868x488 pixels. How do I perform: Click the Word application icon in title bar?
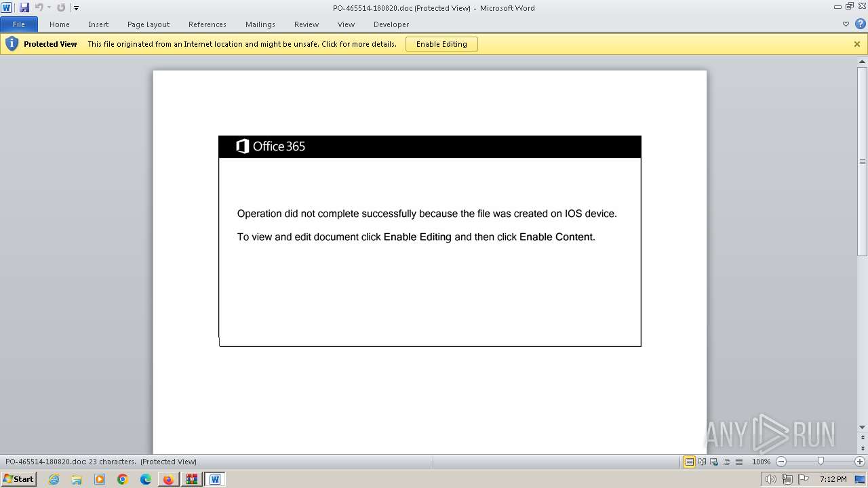[7, 7]
